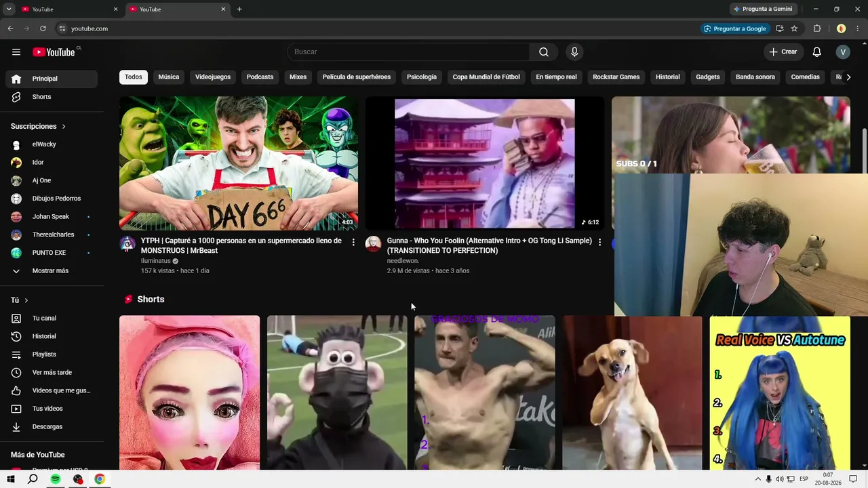Image resolution: width=868 pixels, height=488 pixels.
Task: Select the Videojuegos filter chip
Action: pyautogui.click(x=213, y=77)
